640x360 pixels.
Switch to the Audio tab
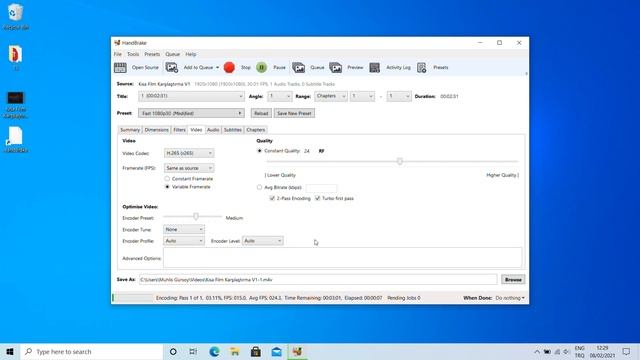[x=213, y=130]
